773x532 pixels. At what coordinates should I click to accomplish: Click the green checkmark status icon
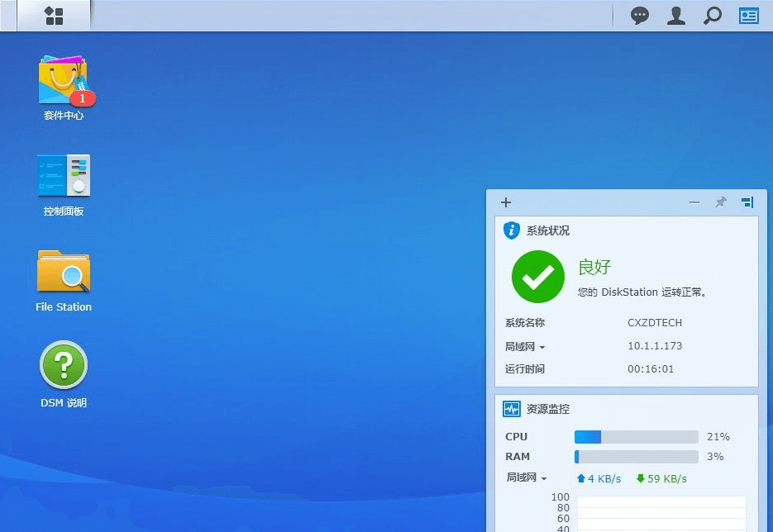coord(538,277)
